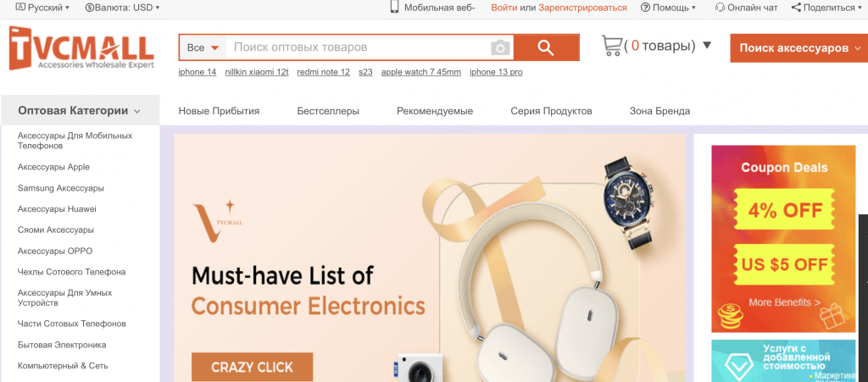Click the Help question mark icon
Viewport: 868px width, 382px height.
(645, 8)
